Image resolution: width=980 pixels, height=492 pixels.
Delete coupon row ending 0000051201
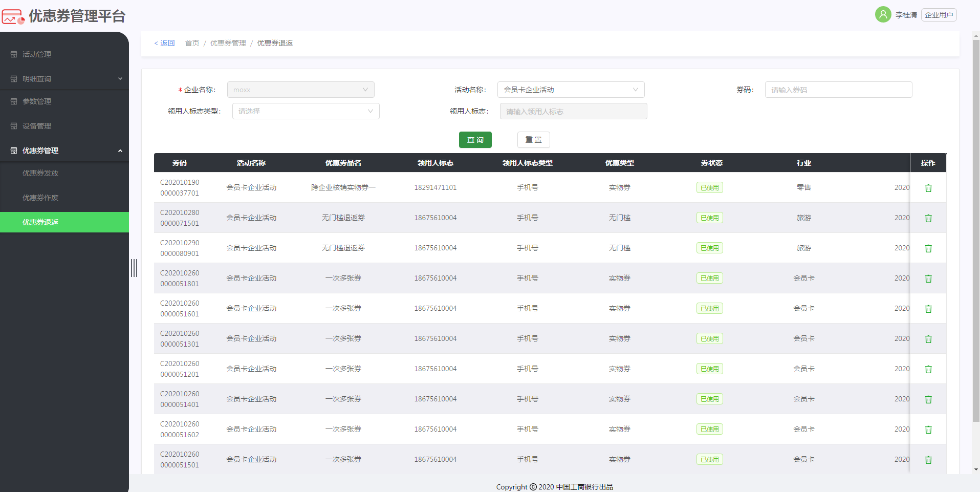928,369
